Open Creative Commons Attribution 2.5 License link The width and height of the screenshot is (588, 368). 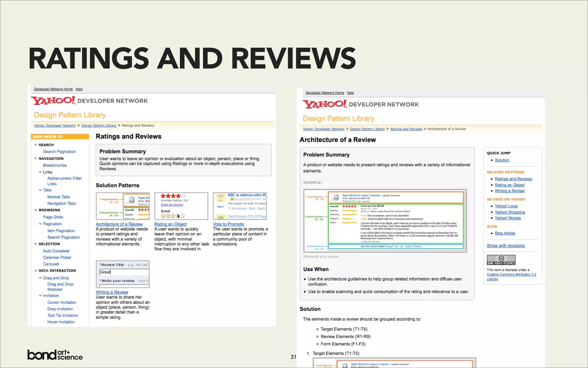[511, 277]
